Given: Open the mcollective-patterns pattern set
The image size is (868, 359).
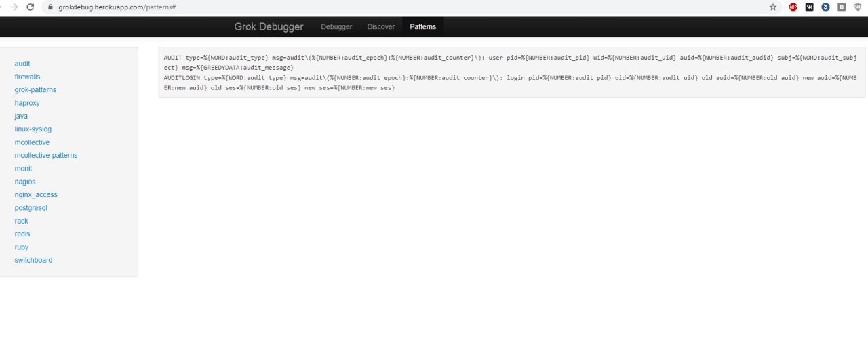Looking at the screenshot, I should point(46,155).
